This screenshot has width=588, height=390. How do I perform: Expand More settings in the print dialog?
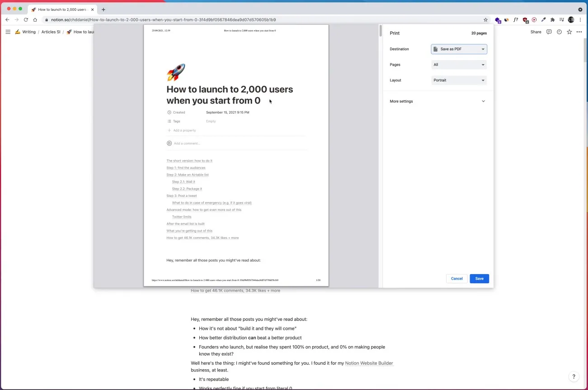(437, 101)
